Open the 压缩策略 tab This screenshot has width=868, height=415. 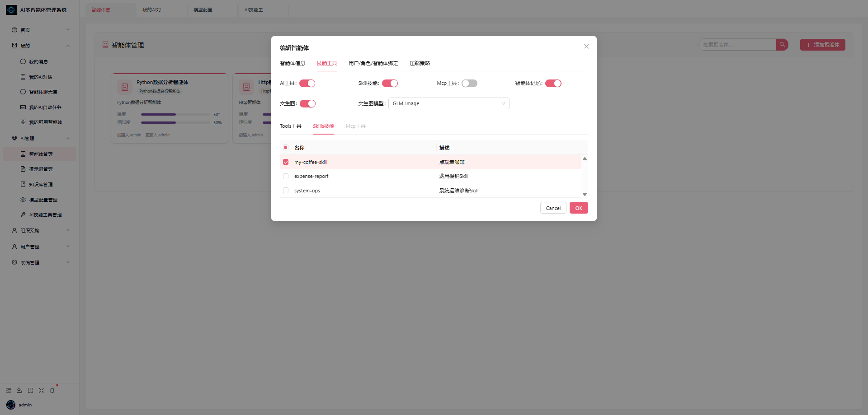click(420, 63)
